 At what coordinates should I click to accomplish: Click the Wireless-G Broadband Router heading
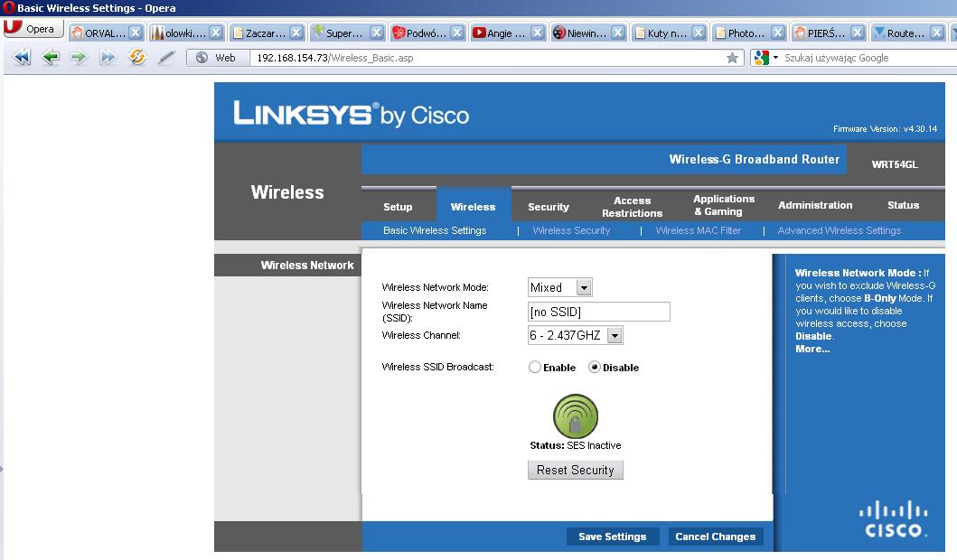755,159
